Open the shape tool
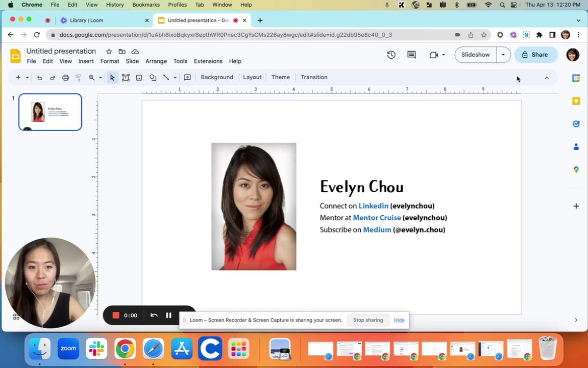 pyautogui.click(x=153, y=78)
